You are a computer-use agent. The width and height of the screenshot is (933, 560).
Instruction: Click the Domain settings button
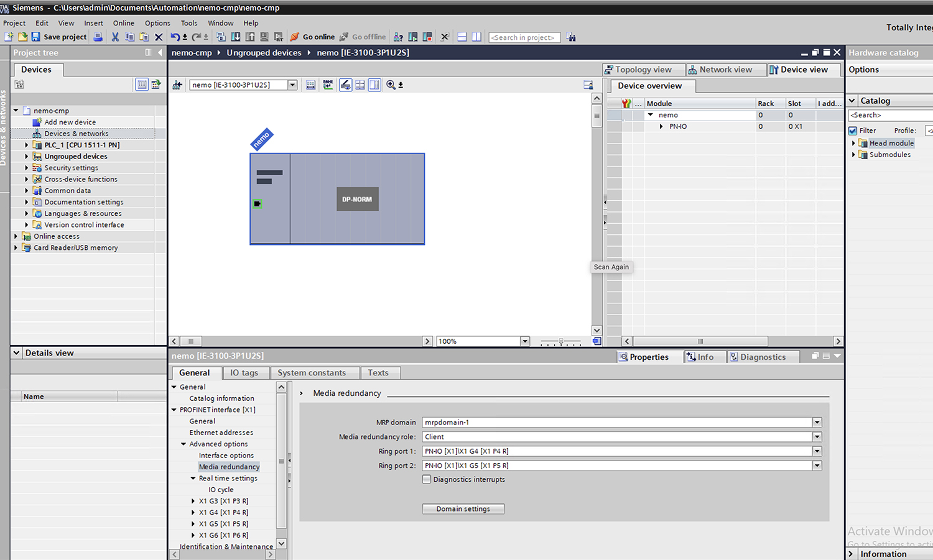click(x=463, y=509)
